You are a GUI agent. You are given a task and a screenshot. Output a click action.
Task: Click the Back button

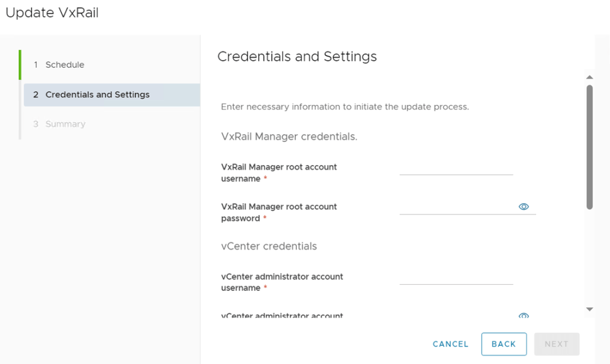[503, 344]
